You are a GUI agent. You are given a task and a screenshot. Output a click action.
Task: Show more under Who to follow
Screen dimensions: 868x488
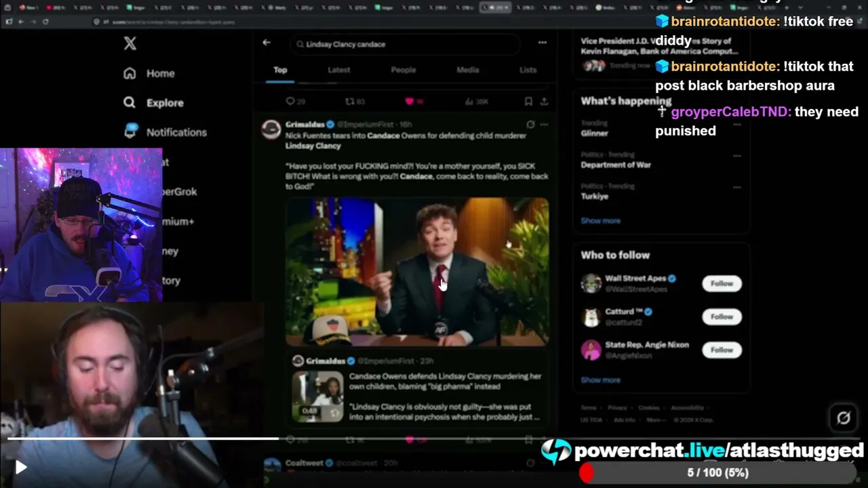(600, 380)
